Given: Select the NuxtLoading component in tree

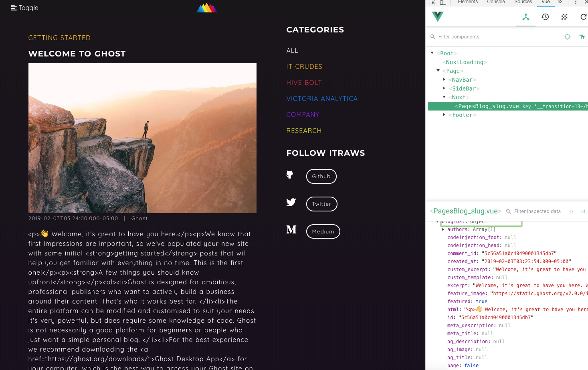Looking at the screenshot, I should (465, 62).
